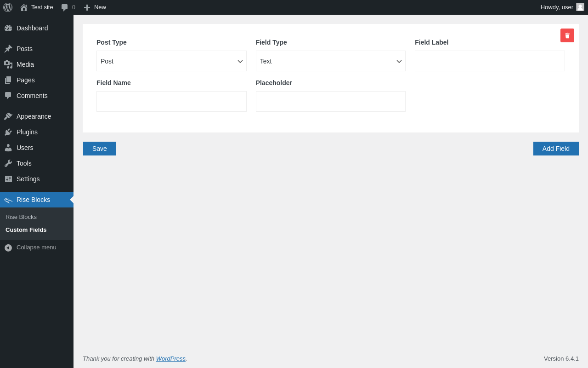Expand the Field Type dropdown
Screen dimensions: 588x368
(330, 61)
